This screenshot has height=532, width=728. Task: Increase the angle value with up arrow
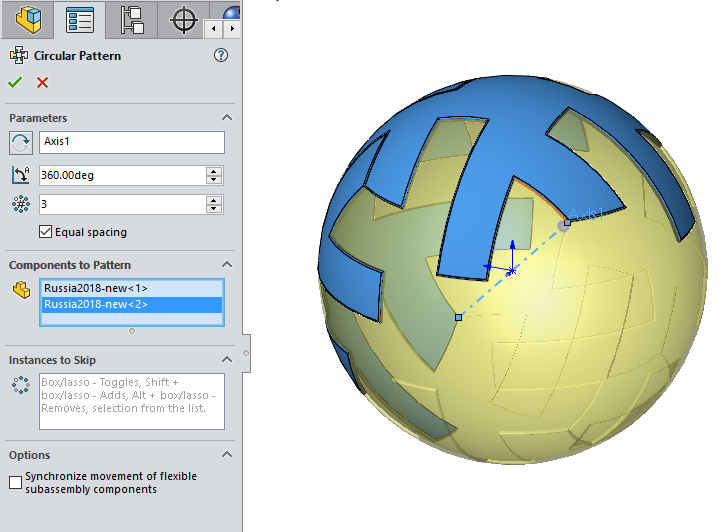click(214, 171)
